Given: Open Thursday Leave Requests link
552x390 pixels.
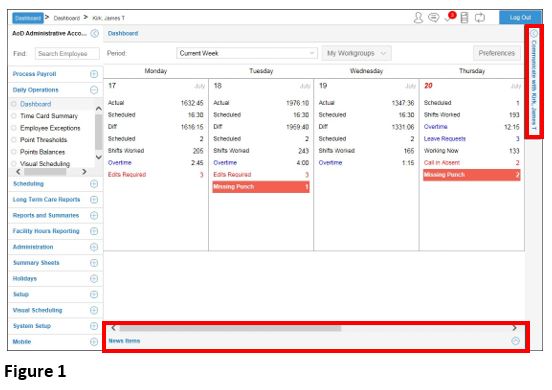Looking at the screenshot, I should pos(445,139).
